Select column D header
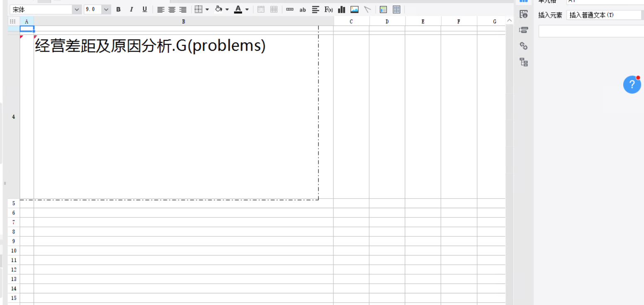The width and height of the screenshot is (644, 305). point(387,21)
